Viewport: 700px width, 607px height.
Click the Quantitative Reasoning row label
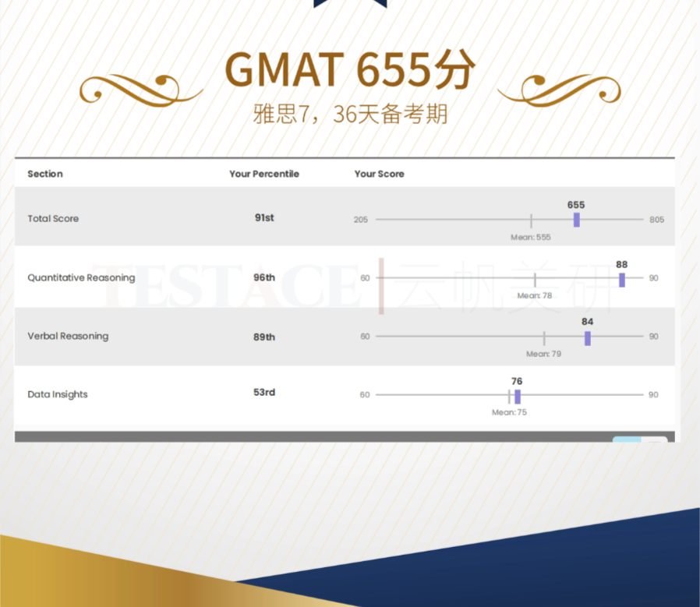tap(81, 278)
